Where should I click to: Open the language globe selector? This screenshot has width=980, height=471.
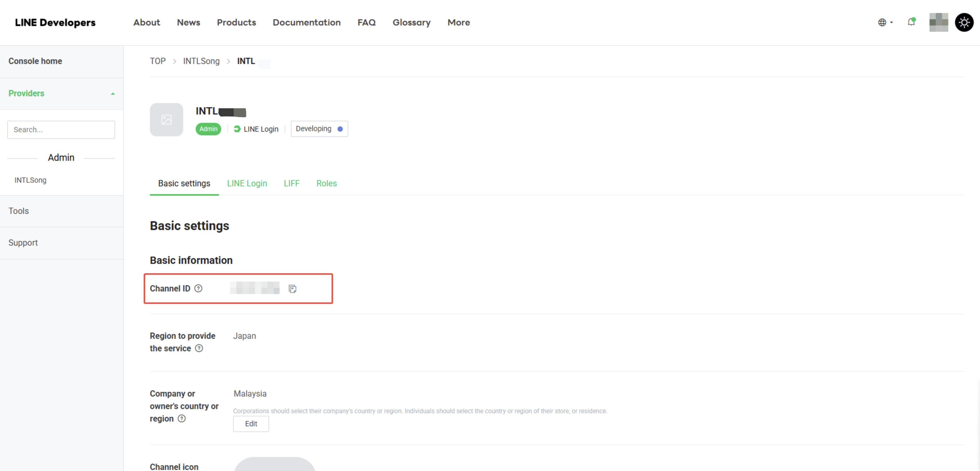click(885, 22)
